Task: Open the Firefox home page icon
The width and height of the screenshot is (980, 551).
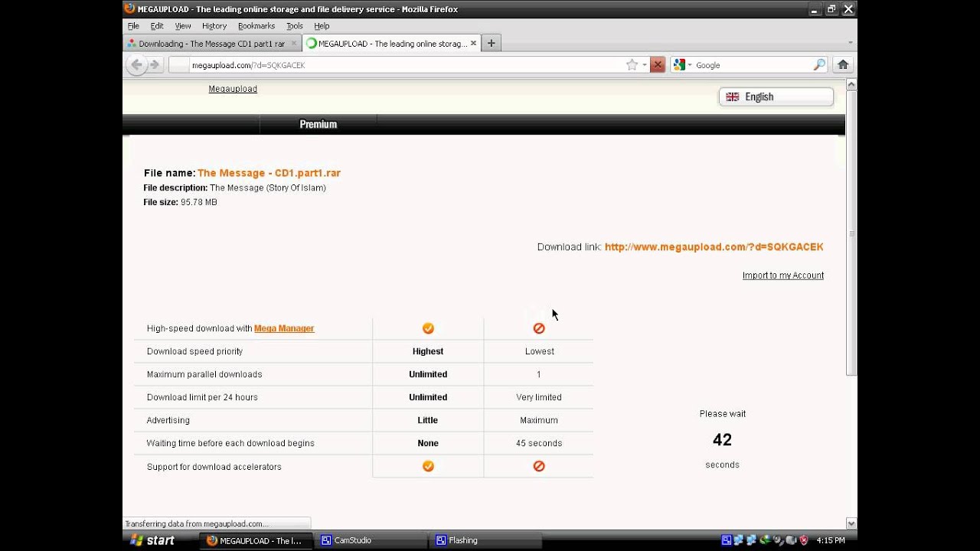Action: 843,65
